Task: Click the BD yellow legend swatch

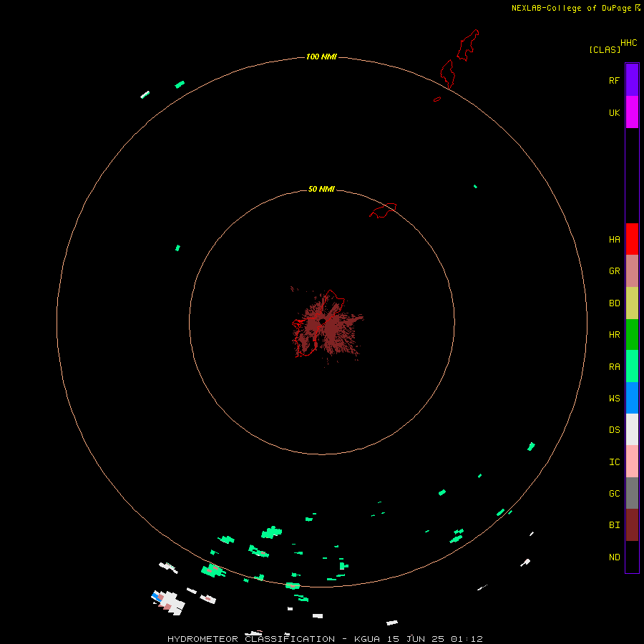Action: point(632,303)
